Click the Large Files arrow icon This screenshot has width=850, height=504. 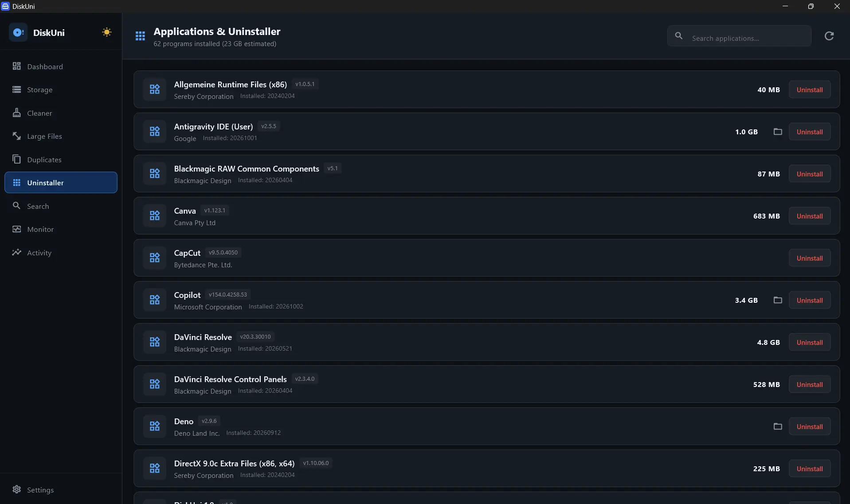pyautogui.click(x=17, y=136)
